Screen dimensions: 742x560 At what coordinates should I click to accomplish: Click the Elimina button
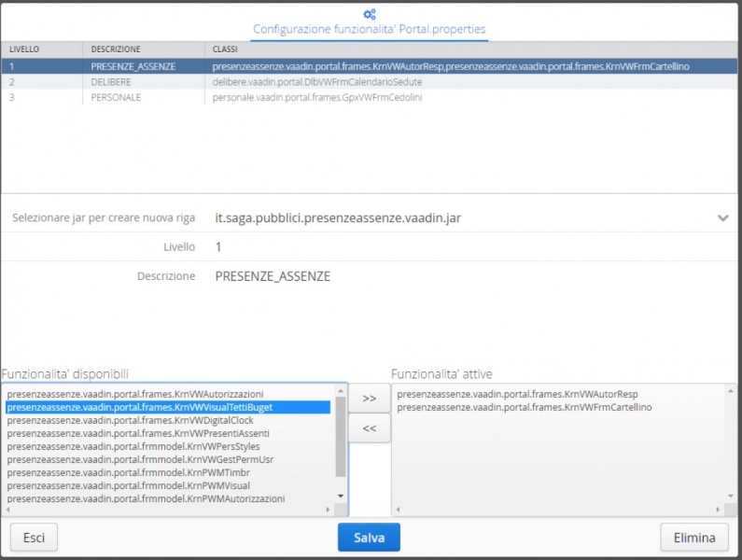pos(693,538)
